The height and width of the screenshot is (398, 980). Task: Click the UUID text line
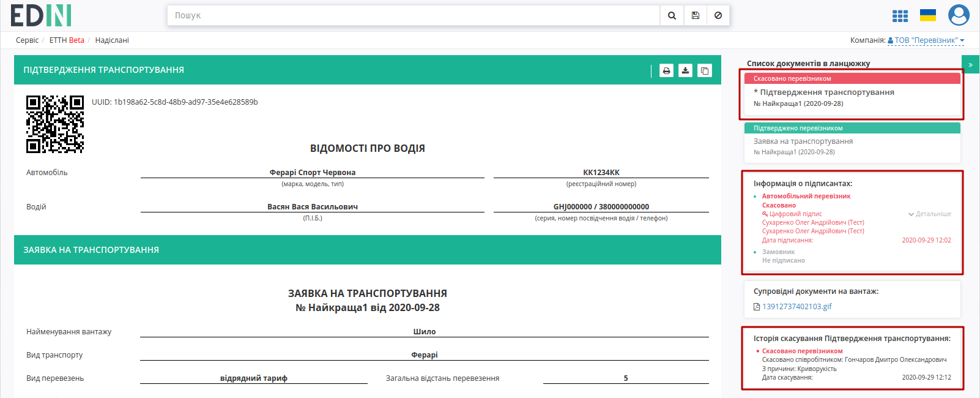tap(175, 102)
